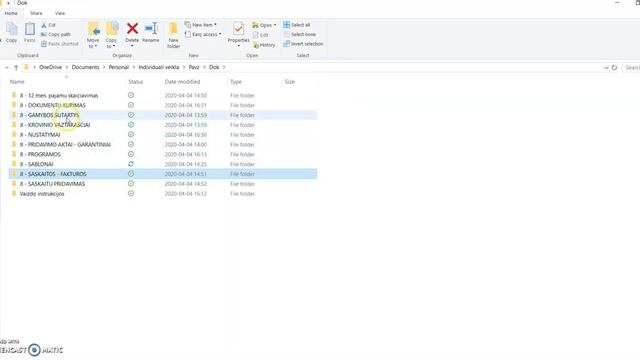Click the Copy to button

point(111,35)
